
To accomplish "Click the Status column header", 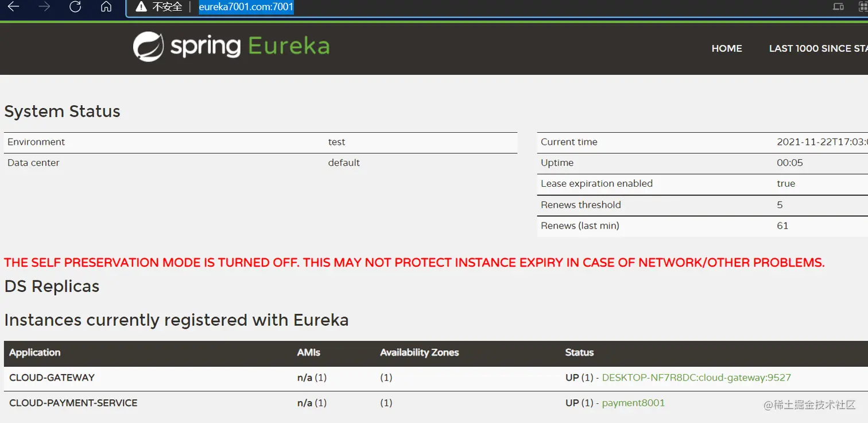I will pyautogui.click(x=579, y=352).
